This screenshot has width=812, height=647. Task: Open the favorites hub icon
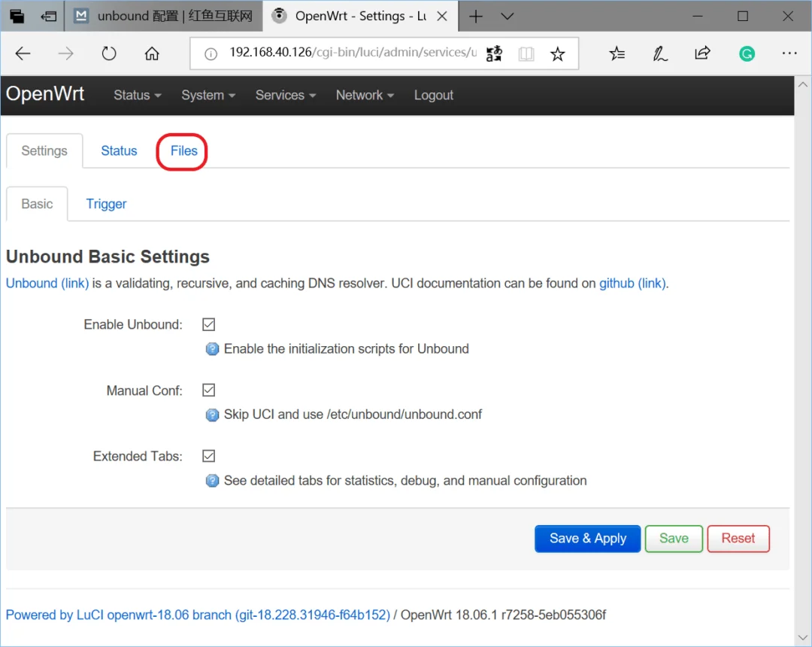[617, 53]
